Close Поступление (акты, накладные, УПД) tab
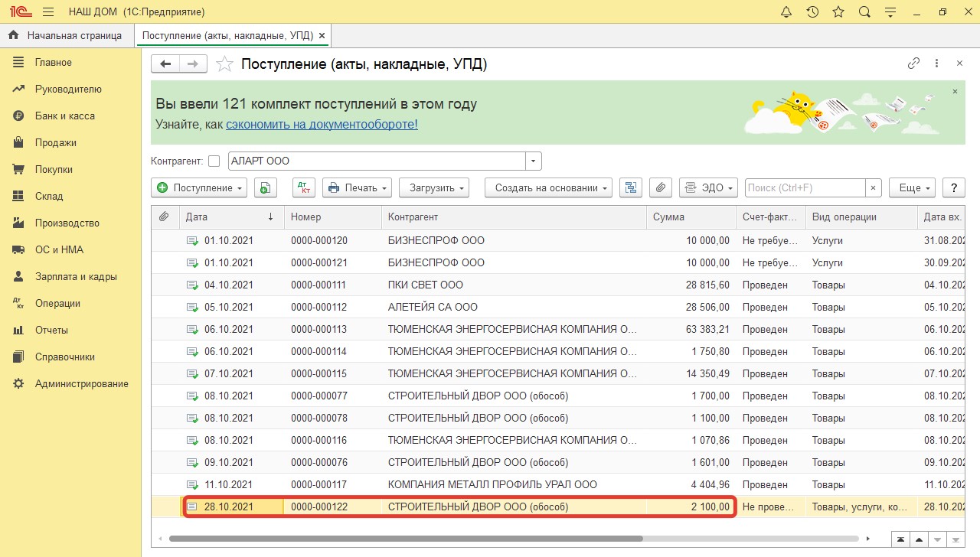Viewport: 980px width, 557px height. coord(322,36)
